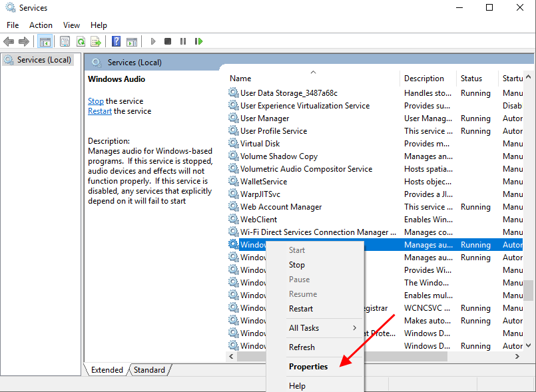Toggle Show/Hide Action Pane toolbar icon
This screenshot has width=536, height=392.
[132, 42]
